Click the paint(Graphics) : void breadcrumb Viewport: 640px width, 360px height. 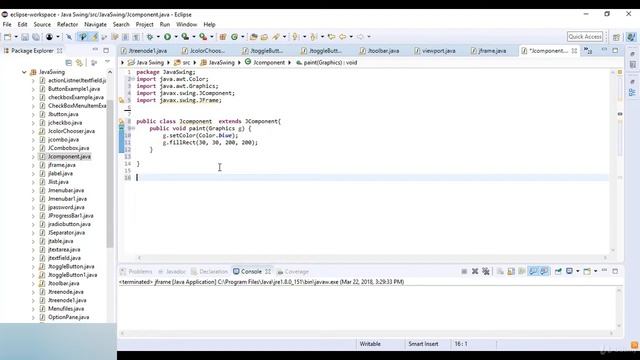[x=326, y=62]
